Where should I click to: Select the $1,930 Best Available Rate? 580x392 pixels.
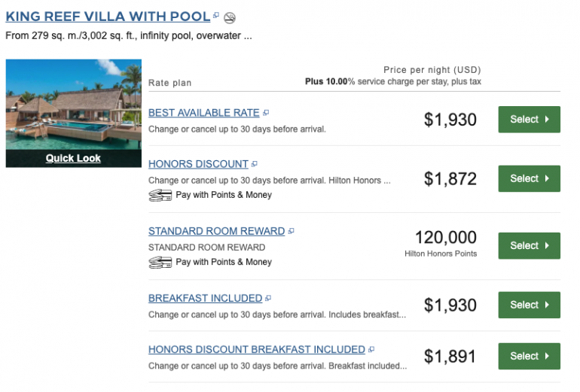(529, 119)
